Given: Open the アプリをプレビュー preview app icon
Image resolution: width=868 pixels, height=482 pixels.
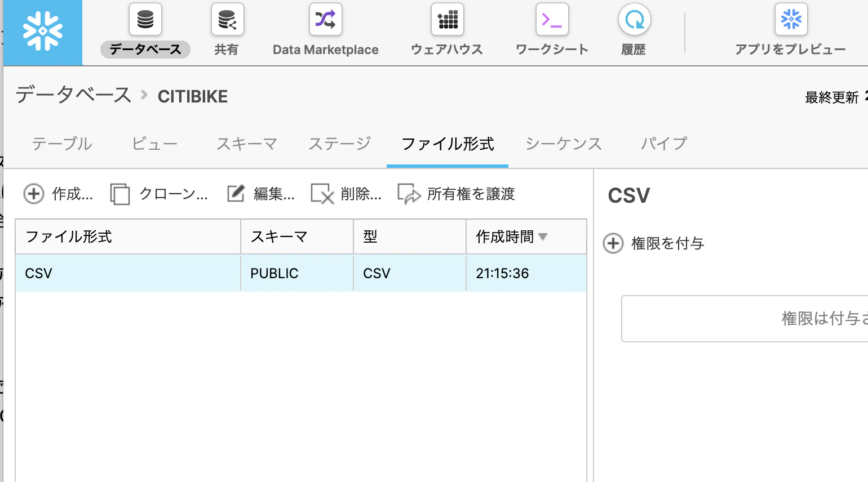Looking at the screenshot, I should pos(791,19).
